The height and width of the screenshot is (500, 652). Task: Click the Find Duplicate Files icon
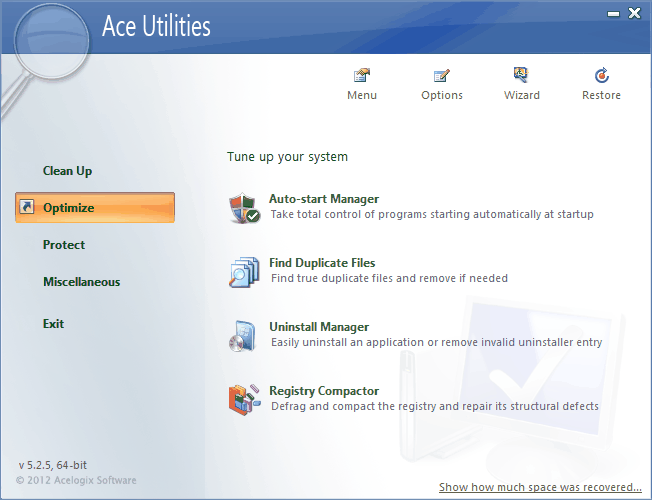coord(245,271)
